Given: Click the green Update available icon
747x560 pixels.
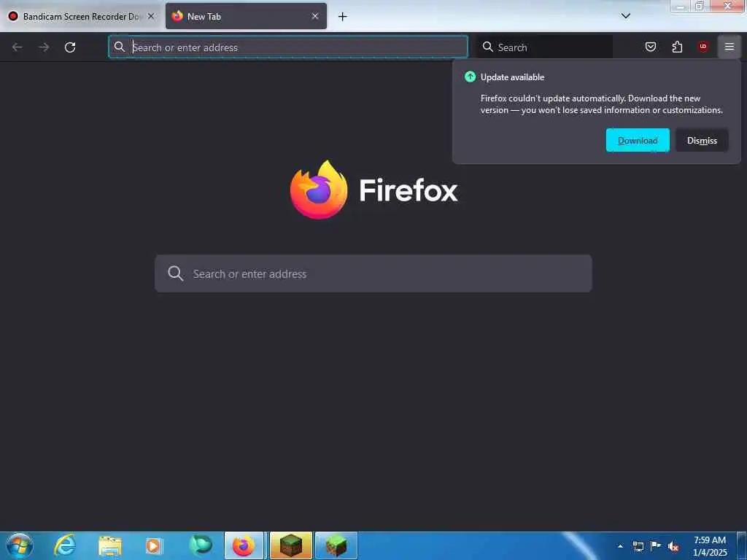Looking at the screenshot, I should [470, 77].
